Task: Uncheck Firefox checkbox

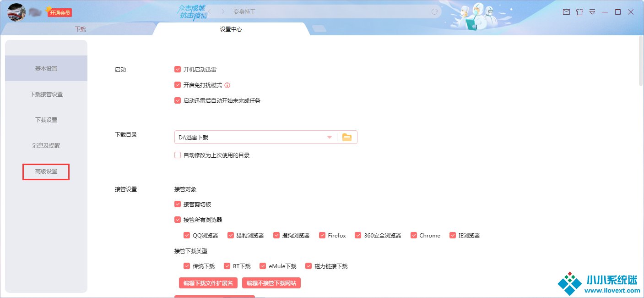Action: coord(322,235)
